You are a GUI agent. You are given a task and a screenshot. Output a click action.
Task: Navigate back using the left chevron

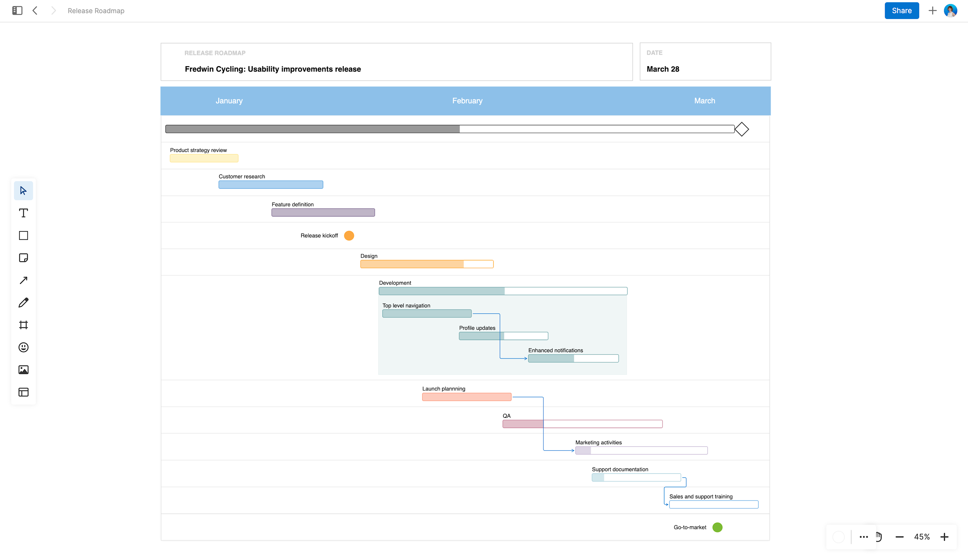coord(35,11)
